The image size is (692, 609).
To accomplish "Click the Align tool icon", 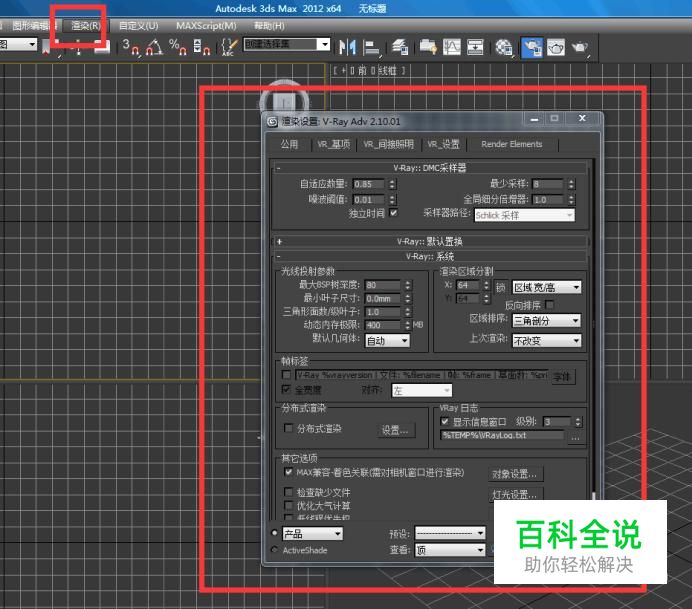I will [x=372, y=48].
